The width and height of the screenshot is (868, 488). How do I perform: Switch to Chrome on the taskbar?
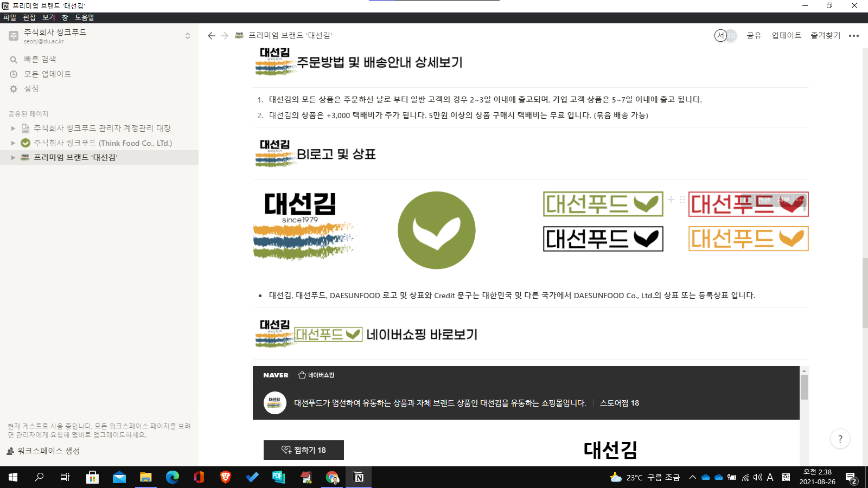(332, 477)
